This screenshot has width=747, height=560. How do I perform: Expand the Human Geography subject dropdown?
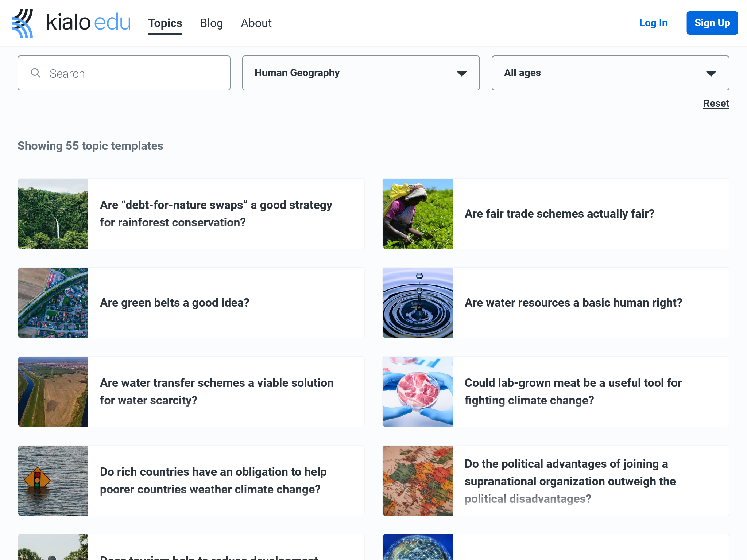[x=360, y=73]
